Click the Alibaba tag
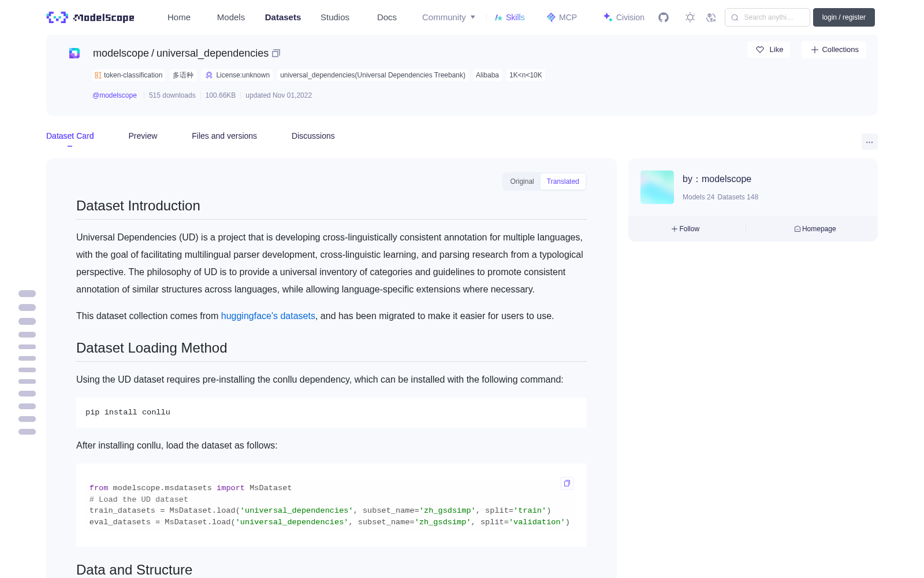This screenshot has width=924, height=578. (487, 75)
